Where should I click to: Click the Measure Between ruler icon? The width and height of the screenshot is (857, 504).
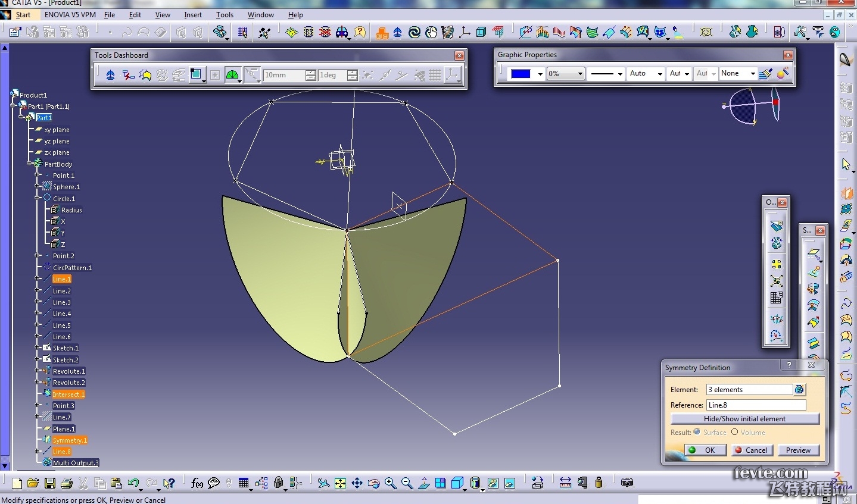pos(565,483)
